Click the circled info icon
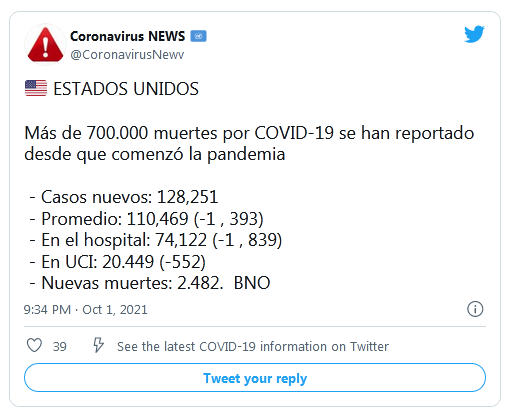 click(x=475, y=309)
